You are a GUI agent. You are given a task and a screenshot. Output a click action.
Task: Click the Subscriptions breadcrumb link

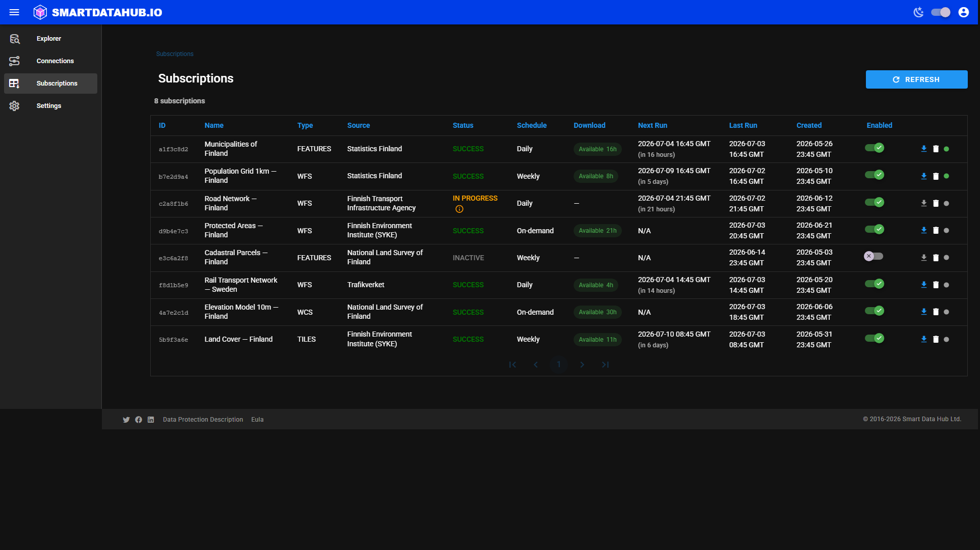175,54
